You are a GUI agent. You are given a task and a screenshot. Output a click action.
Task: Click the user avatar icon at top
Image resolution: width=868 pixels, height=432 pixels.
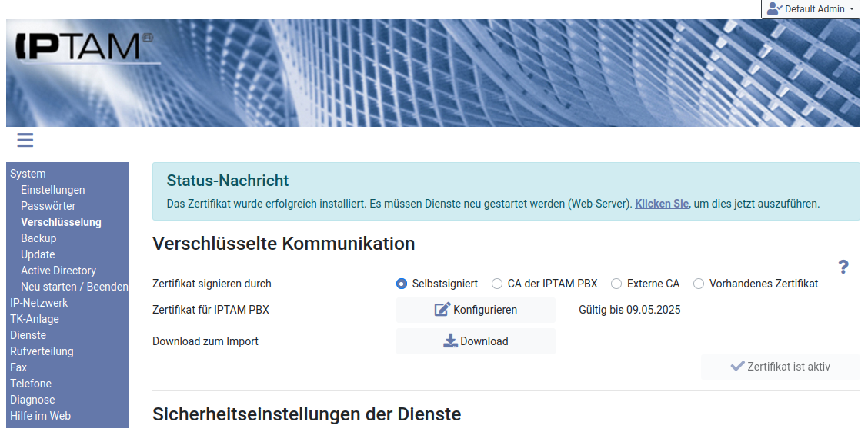click(774, 9)
